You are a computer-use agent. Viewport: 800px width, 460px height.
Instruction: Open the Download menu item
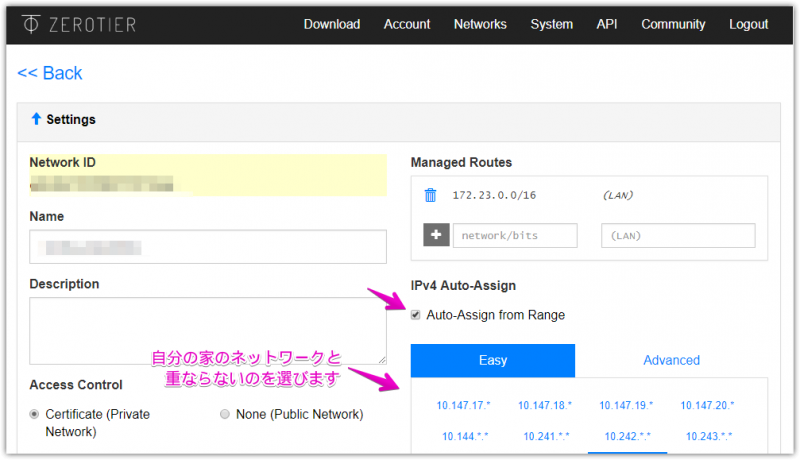coord(332,24)
